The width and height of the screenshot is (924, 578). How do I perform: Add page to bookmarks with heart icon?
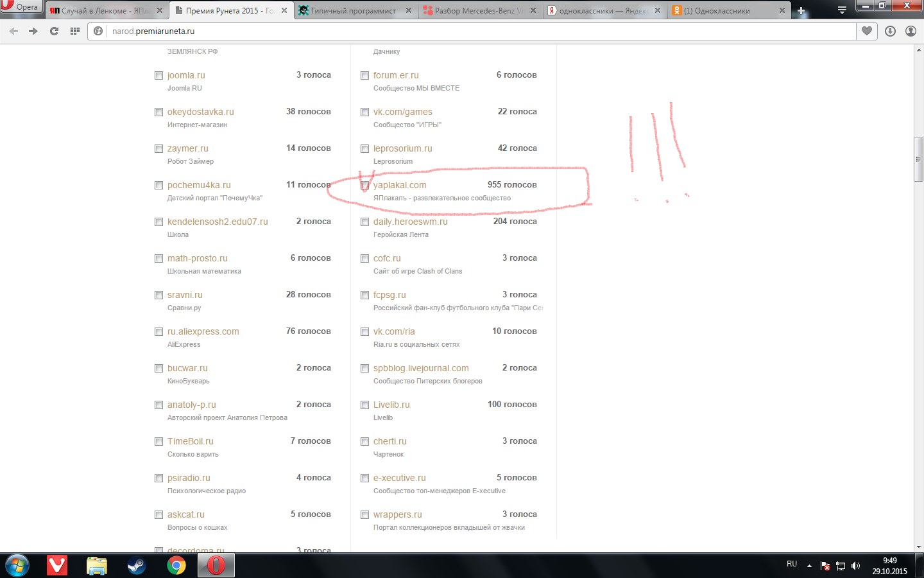(x=867, y=31)
